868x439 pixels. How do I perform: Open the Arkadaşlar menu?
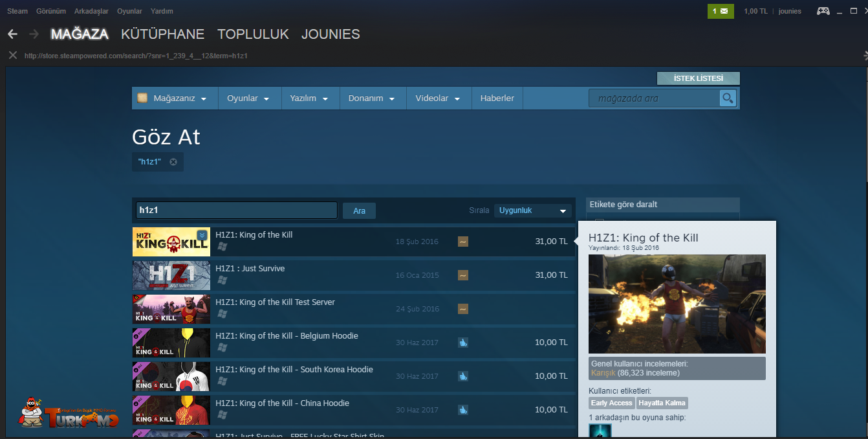click(x=91, y=11)
